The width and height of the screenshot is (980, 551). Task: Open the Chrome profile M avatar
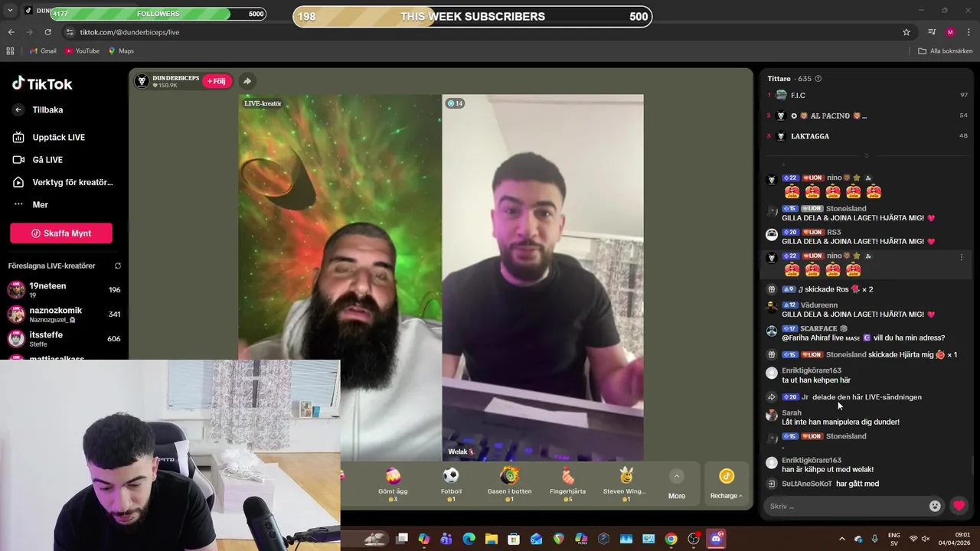[x=950, y=32]
